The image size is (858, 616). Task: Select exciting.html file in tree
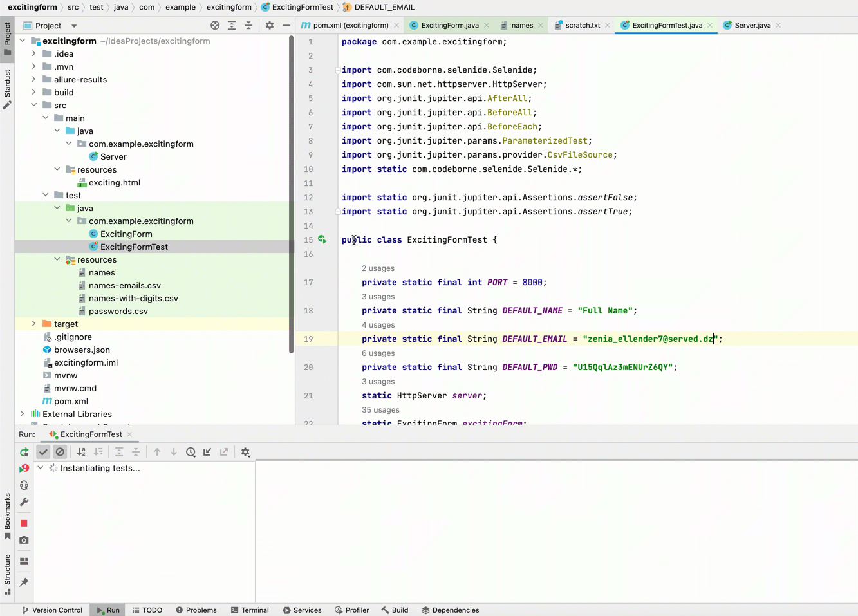[114, 182]
